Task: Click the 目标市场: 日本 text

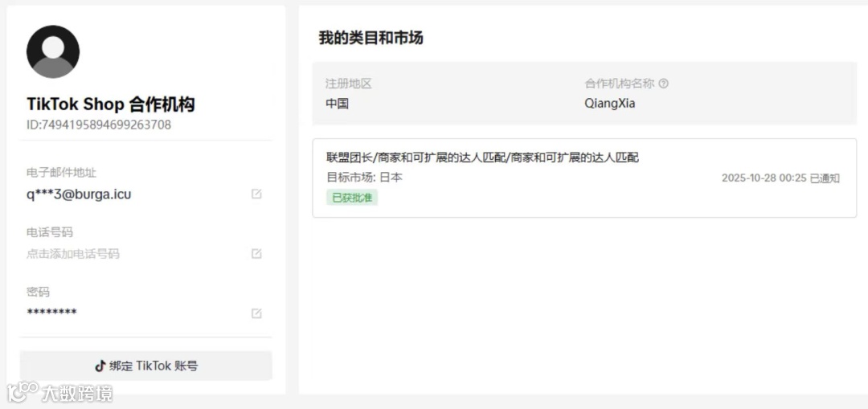Action: point(365,178)
